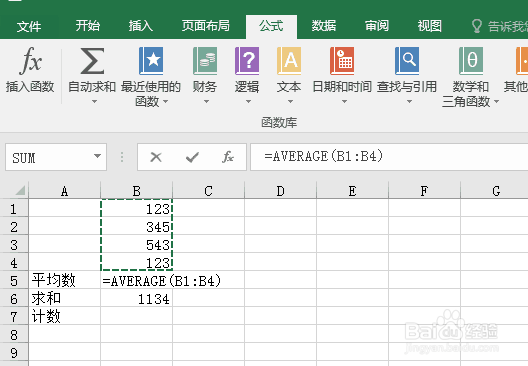Expand the 逻辑 dropdown arrow
Screen dimensions: 528x366
click(248, 101)
